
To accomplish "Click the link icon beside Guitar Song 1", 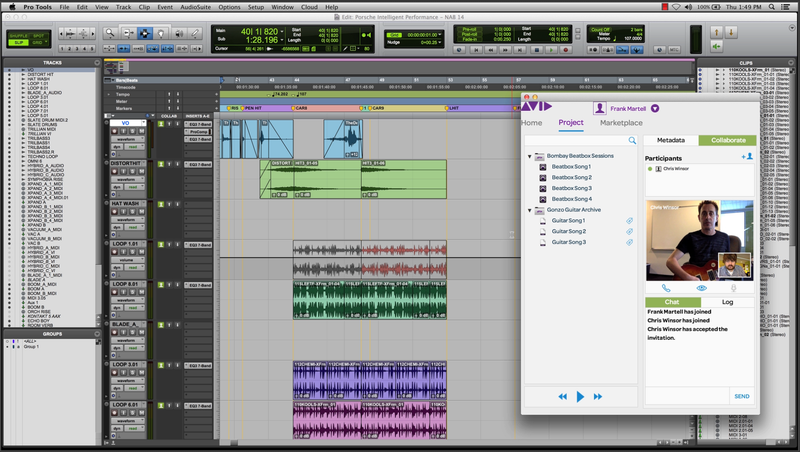I will (x=630, y=221).
